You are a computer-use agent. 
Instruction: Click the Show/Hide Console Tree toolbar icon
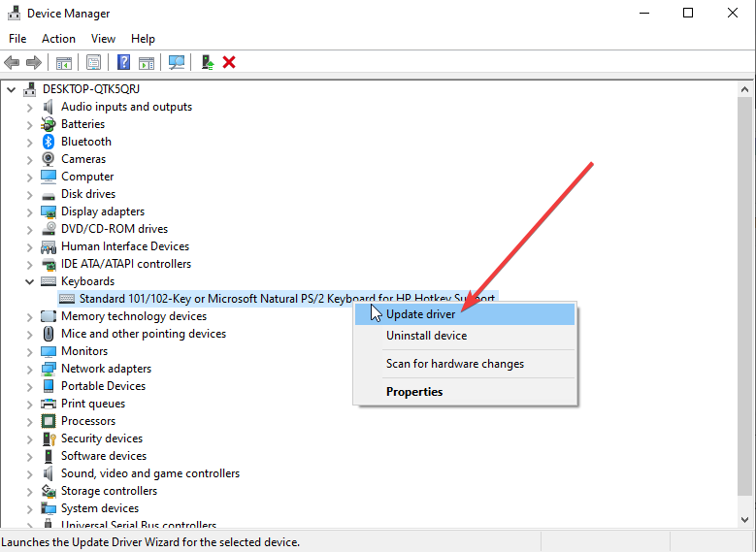pyautogui.click(x=64, y=63)
